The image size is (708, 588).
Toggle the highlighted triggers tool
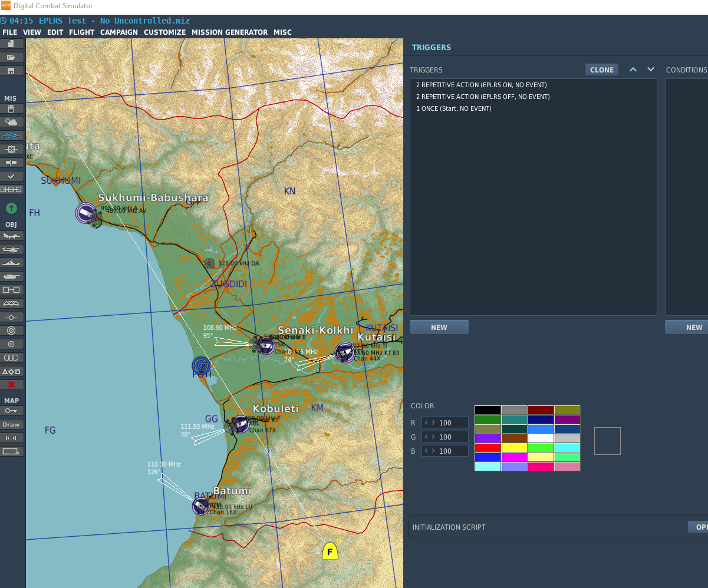12,136
